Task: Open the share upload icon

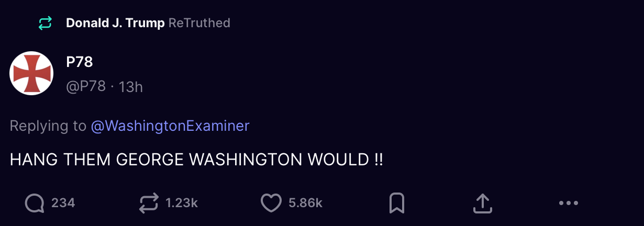Action: pos(483,203)
